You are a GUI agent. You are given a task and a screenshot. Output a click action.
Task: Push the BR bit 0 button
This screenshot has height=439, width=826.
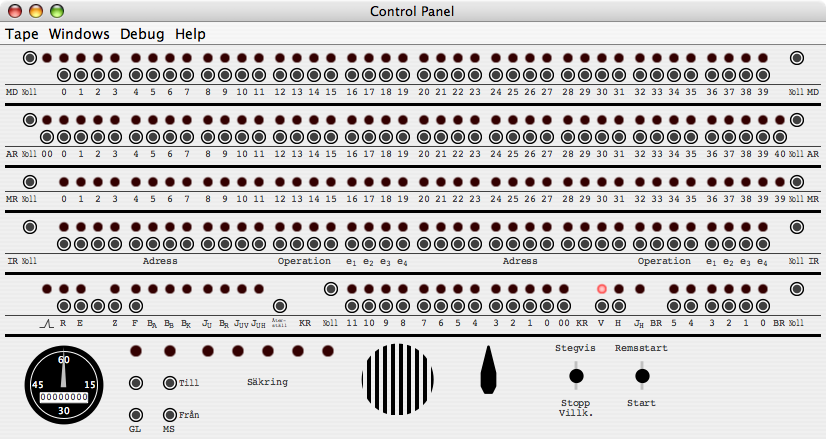pos(763,306)
